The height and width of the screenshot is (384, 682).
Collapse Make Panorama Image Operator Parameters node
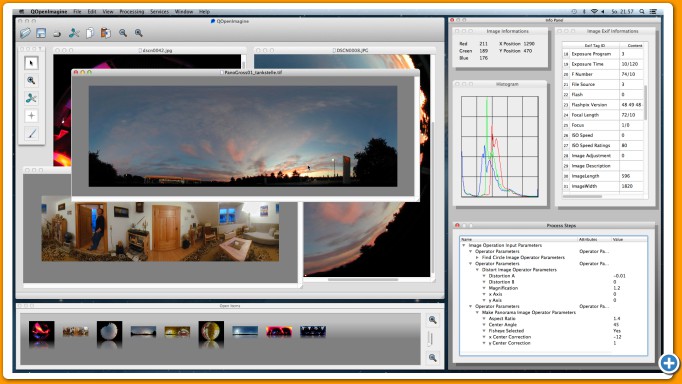tap(477, 312)
